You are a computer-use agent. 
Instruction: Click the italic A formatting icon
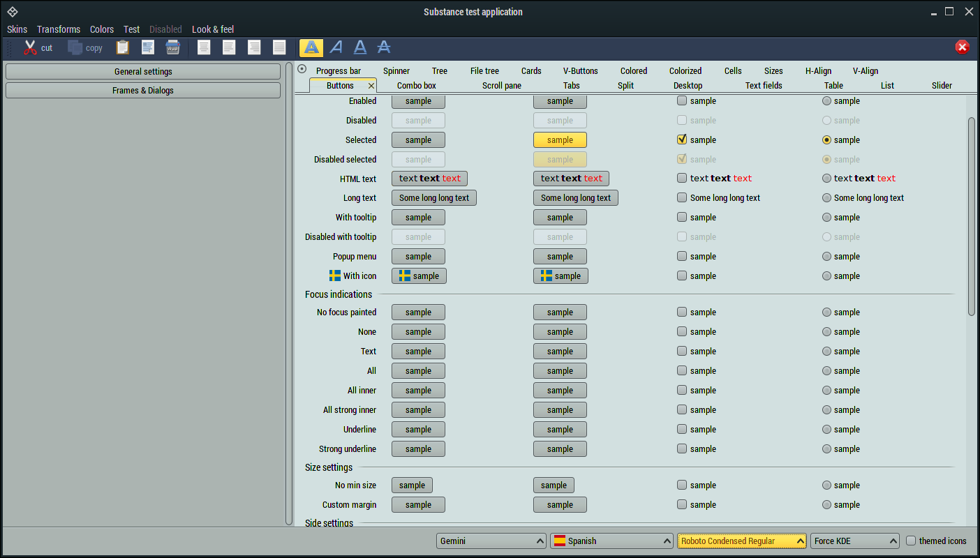(336, 47)
